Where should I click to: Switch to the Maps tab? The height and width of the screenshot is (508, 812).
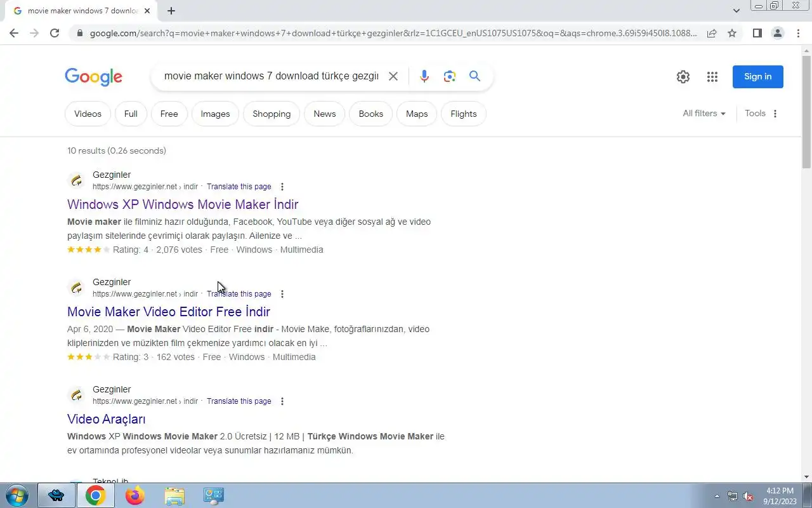(x=417, y=114)
